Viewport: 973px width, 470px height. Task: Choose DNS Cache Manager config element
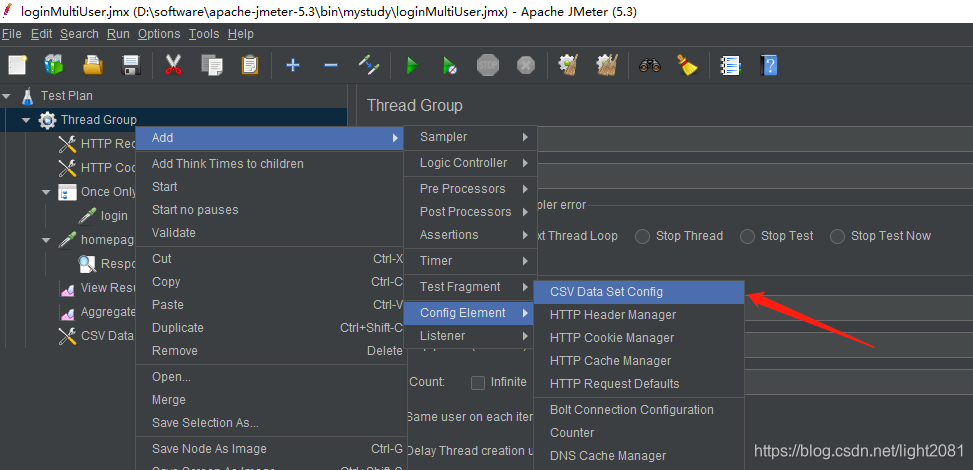[x=639, y=456]
